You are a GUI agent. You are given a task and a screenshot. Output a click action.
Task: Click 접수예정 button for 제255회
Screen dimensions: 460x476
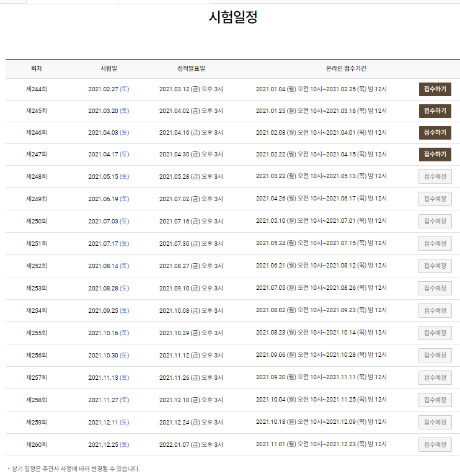(x=435, y=333)
